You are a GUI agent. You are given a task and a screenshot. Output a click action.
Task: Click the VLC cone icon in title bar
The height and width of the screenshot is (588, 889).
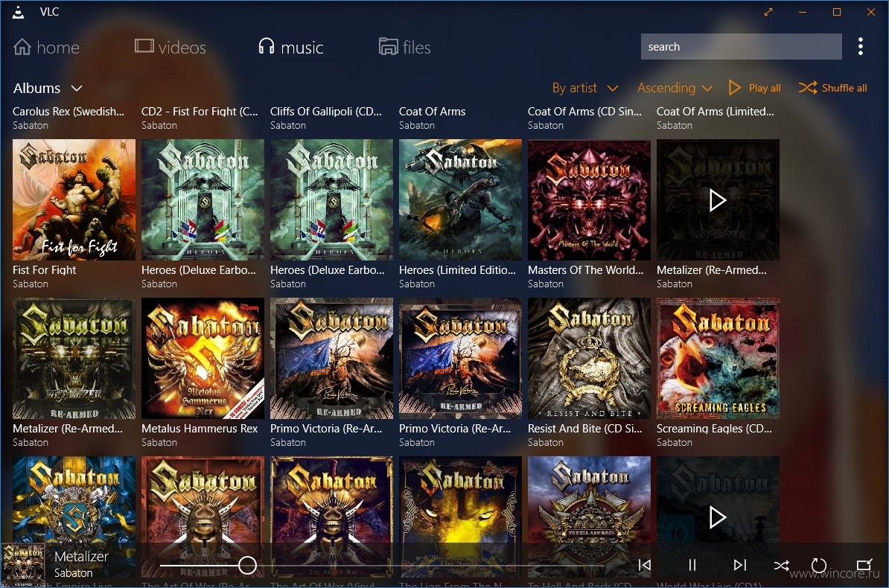coord(19,12)
